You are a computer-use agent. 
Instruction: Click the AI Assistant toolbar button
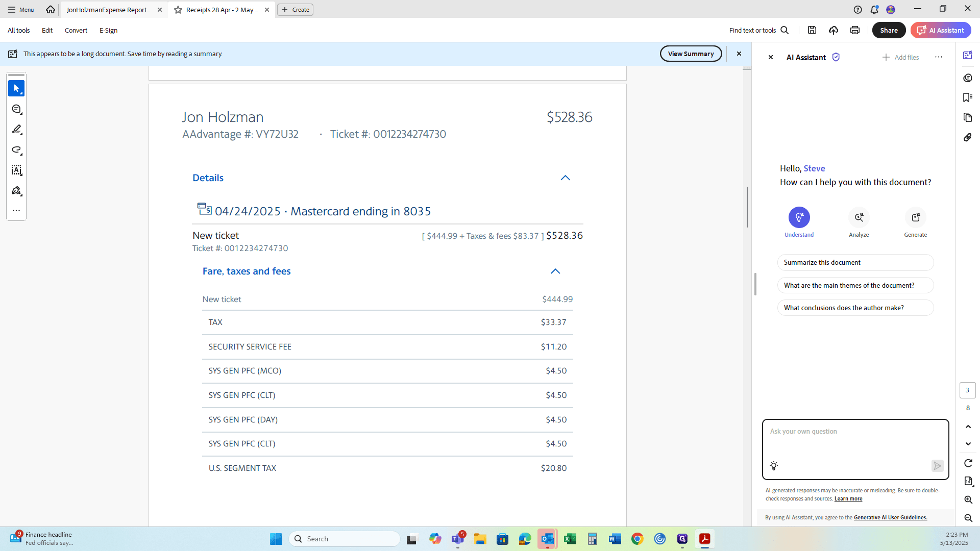[941, 30]
